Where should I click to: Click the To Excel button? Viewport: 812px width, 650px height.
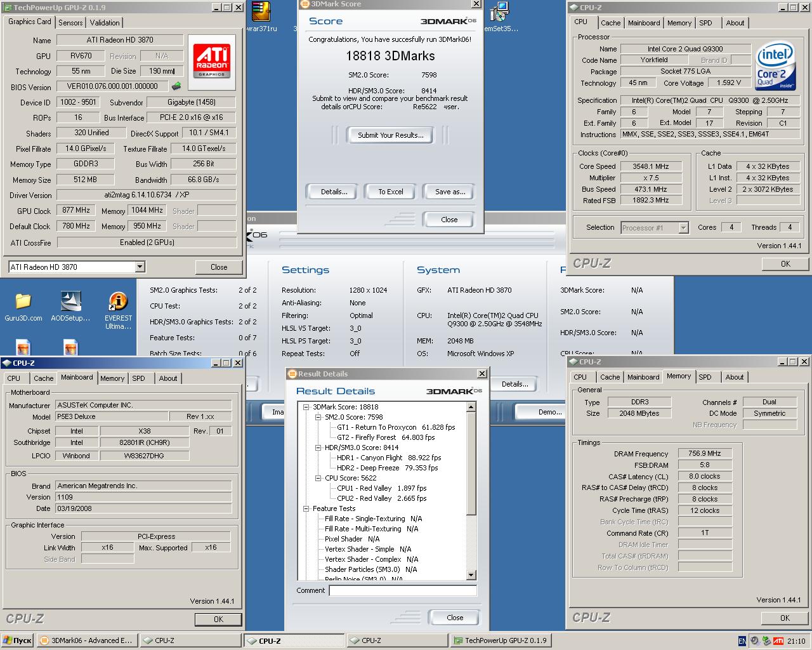391,192
